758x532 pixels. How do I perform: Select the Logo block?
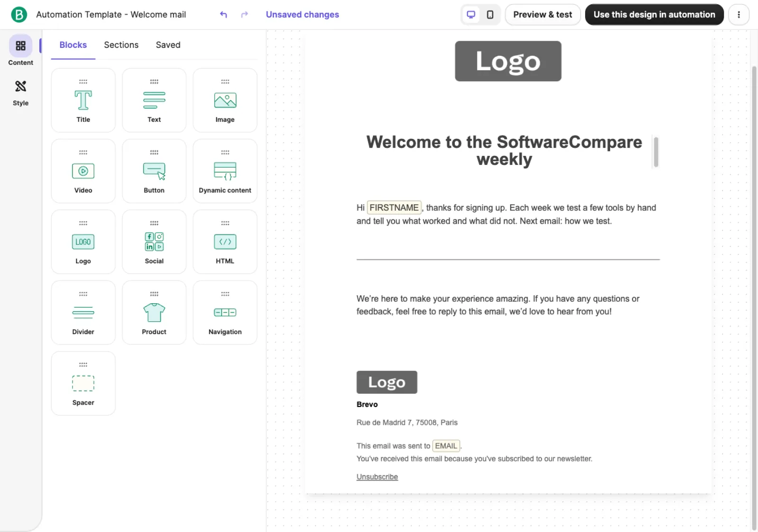click(x=83, y=242)
